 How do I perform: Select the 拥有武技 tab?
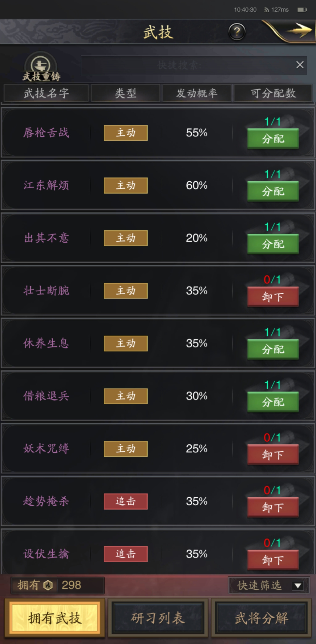tap(55, 618)
